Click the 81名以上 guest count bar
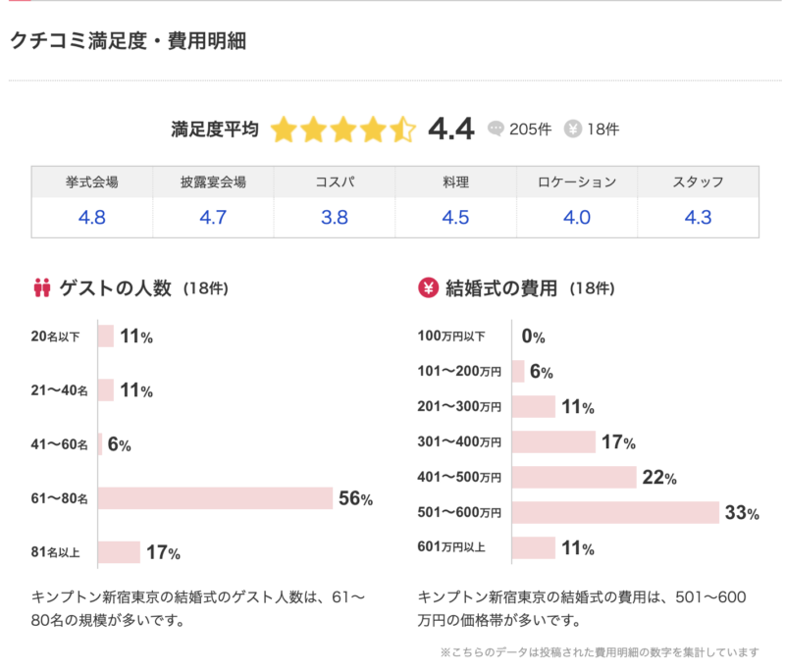 119,552
